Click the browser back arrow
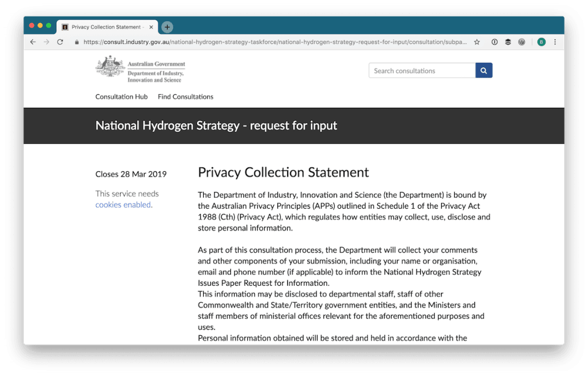Viewport: 588px width, 376px height. point(33,42)
